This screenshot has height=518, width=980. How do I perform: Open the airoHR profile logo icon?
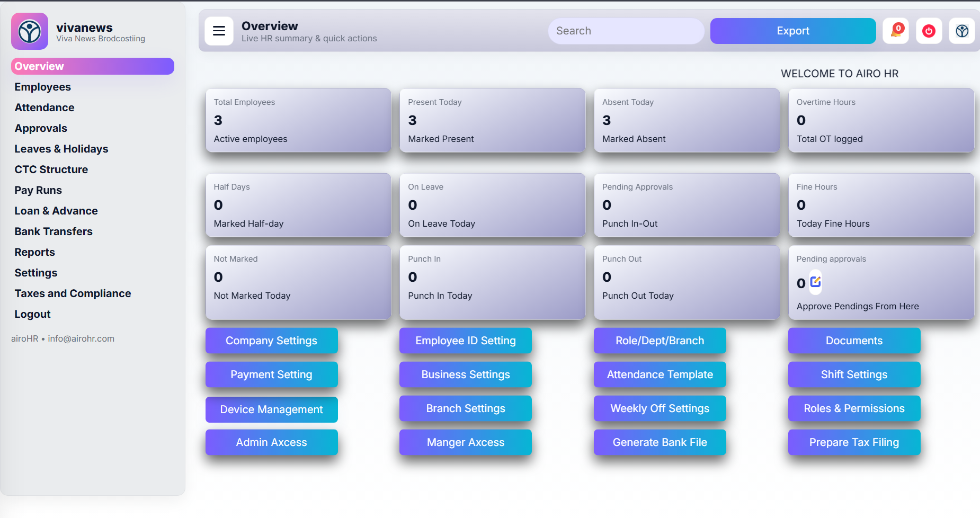pos(962,31)
